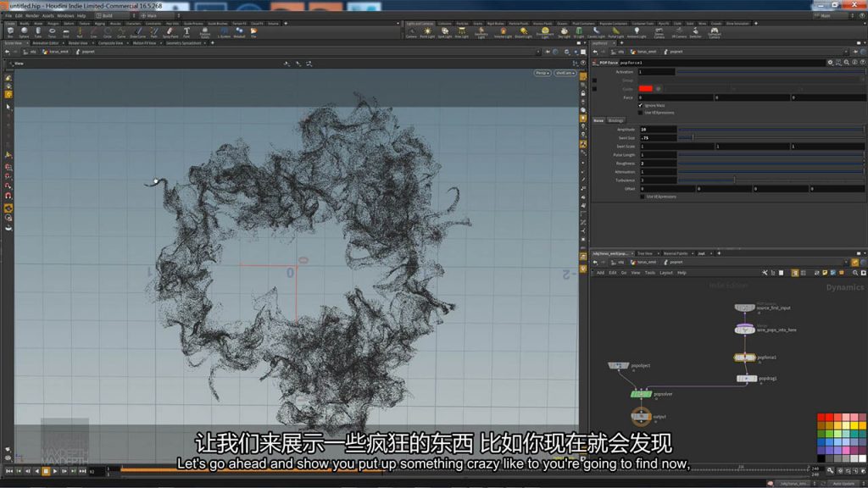
Task: Toggle the Ignore Mass checkbox
Action: (x=641, y=105)
